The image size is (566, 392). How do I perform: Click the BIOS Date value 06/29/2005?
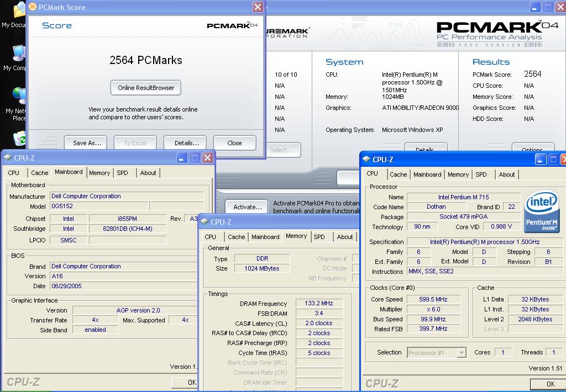pos(123,286)
